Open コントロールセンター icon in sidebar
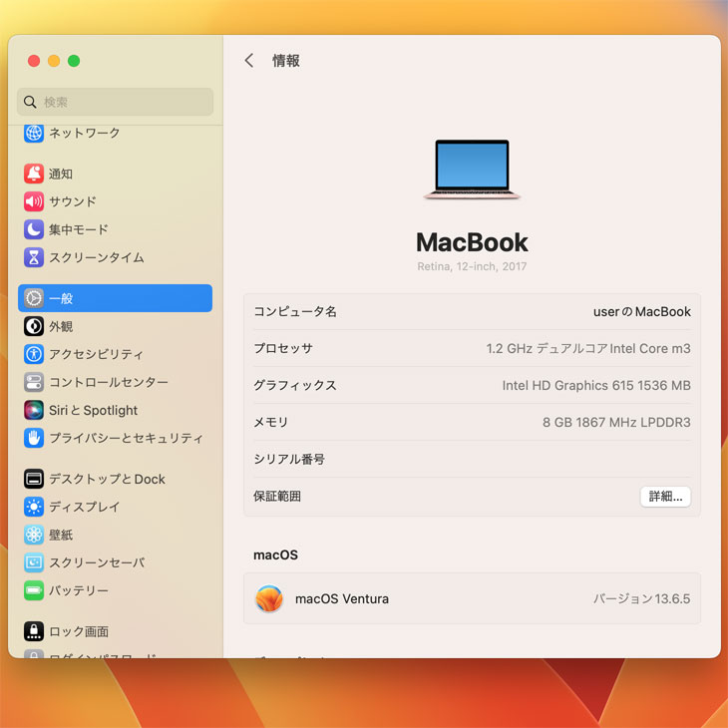This screenshot has width=728, height=728. click(x=34, y=382)
